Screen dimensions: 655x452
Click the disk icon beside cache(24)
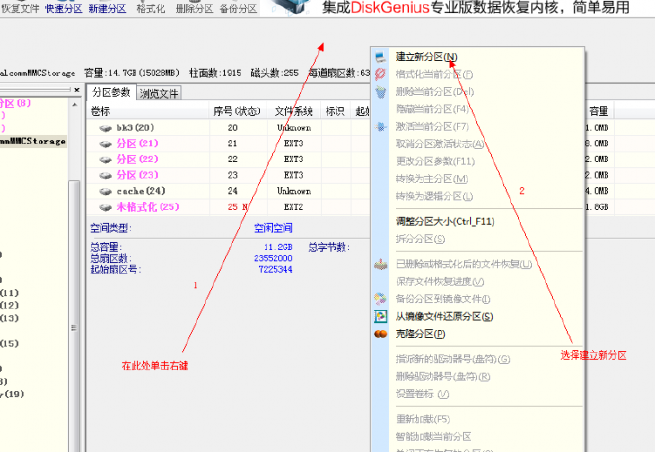[x=105, y=191]
